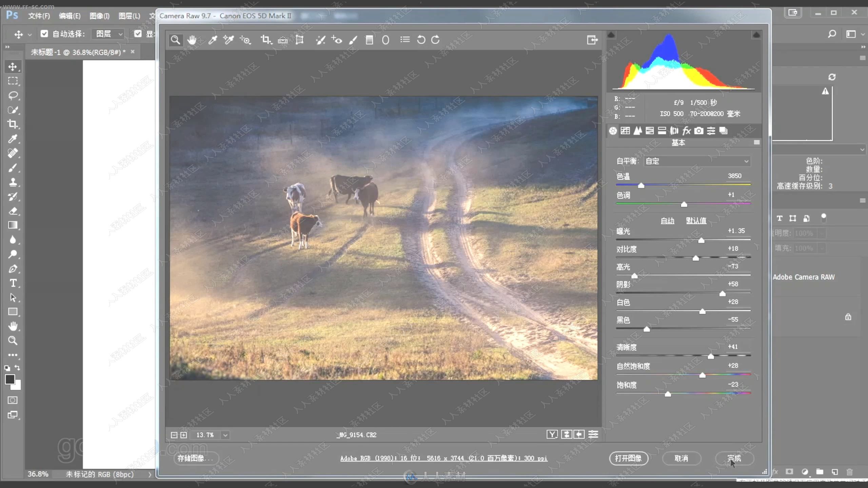The height and width of the screenshot is (488, 868).
Task: Select the Graduated Filter tool
Action: [x=369, y=40]
